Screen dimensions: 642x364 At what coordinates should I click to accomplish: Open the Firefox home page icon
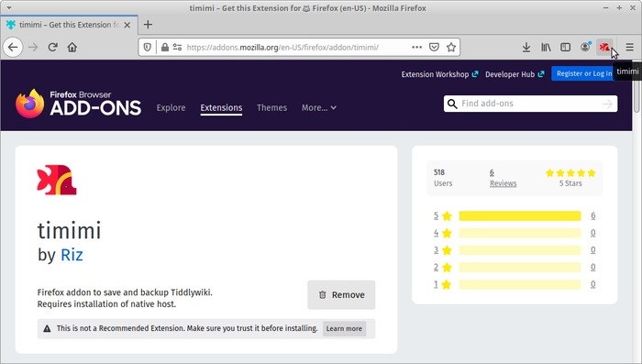[x=72, y=48]
